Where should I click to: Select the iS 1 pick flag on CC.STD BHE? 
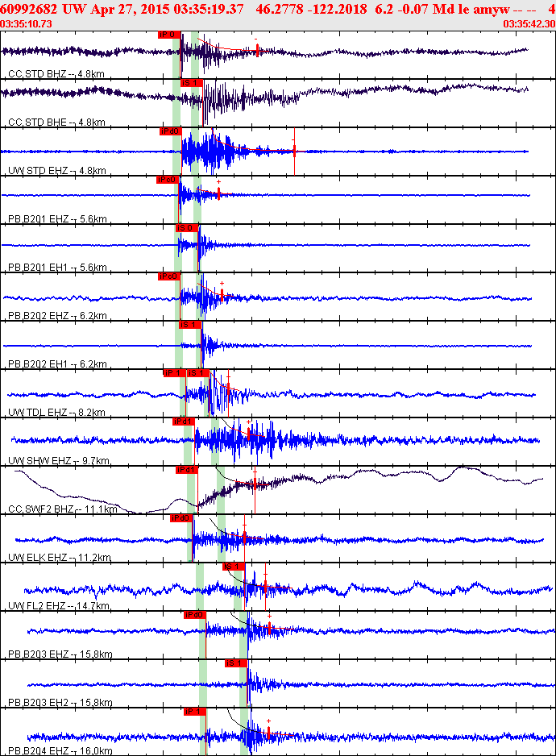(x=192, y=83)
